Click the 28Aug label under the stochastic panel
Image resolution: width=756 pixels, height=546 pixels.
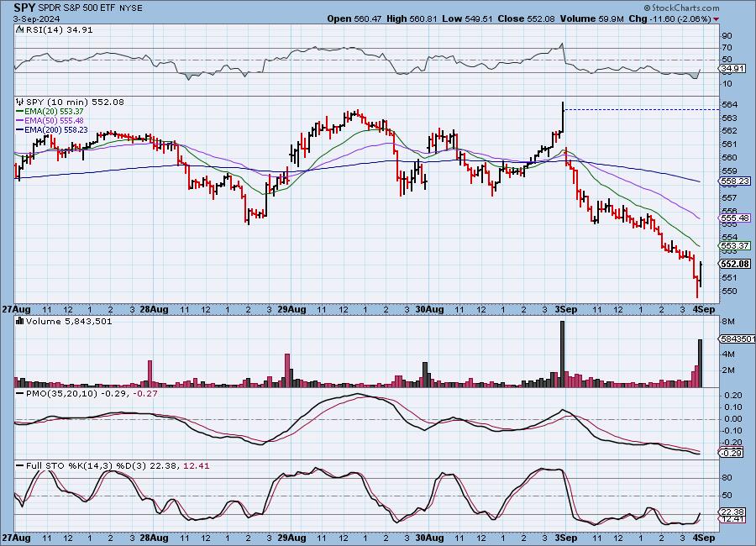click(154, 538)
